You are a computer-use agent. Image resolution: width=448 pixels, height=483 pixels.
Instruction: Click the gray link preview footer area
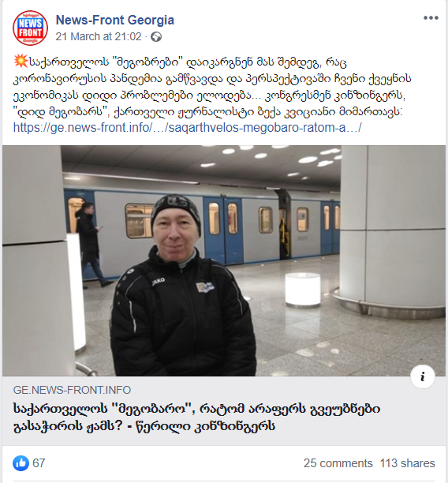224,410
